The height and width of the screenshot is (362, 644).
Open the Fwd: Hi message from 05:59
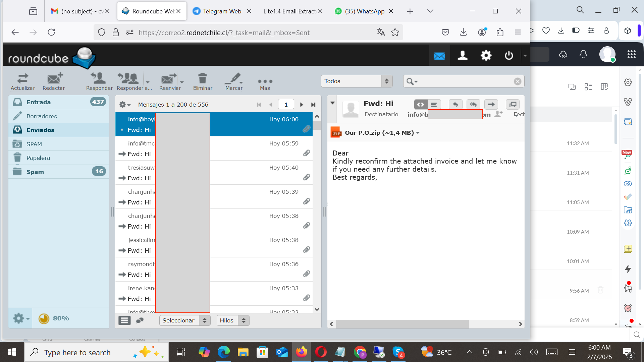click(x=235, y=148)
